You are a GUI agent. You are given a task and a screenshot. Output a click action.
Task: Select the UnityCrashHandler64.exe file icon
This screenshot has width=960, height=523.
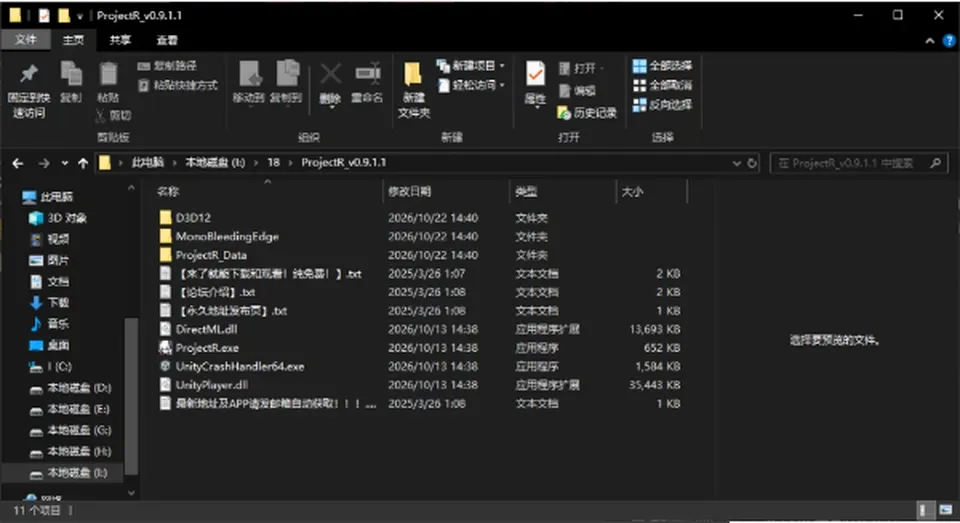[165, 366]
